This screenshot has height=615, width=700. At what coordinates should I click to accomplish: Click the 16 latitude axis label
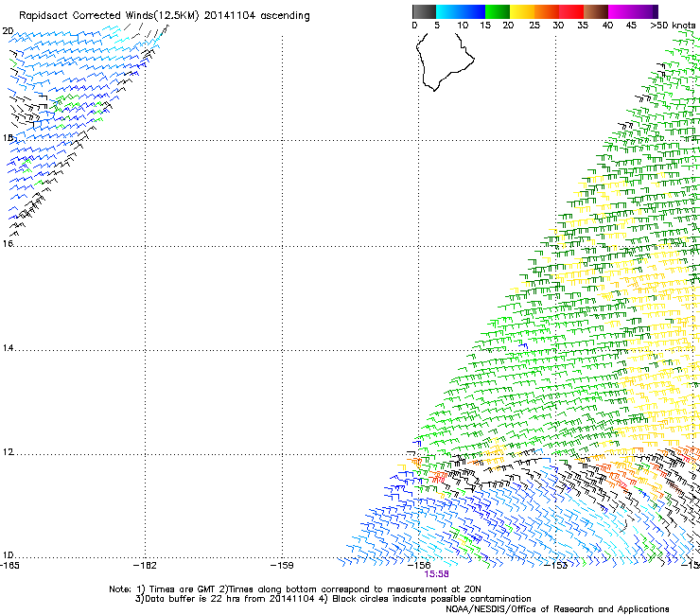click(8, 243)
